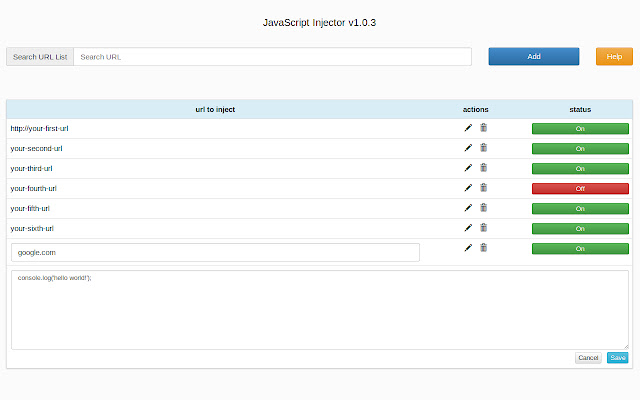Select the http://your-first-url text
Screen dimensions: 640x400
39,129
